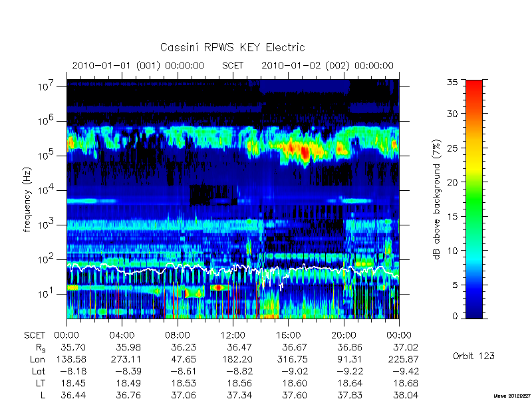Screen dimensions: 532x399
Task: Click the 20 value on the color scale
Action: pyautogui.click(x=452, y=182)
